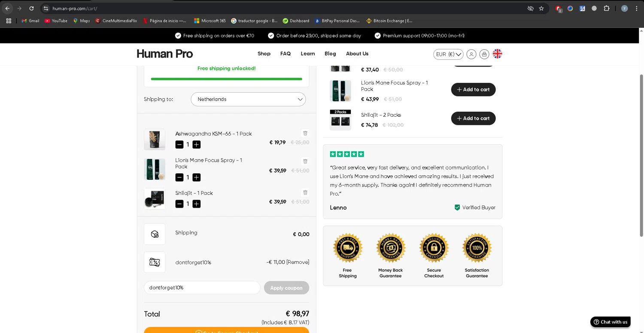Reload the page

click(x=31, y=8)
